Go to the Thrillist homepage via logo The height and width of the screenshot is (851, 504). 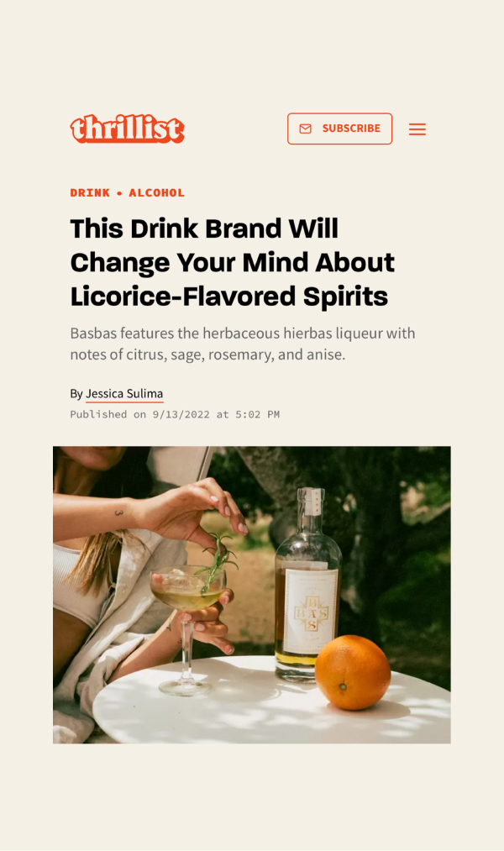coord(128,129)
